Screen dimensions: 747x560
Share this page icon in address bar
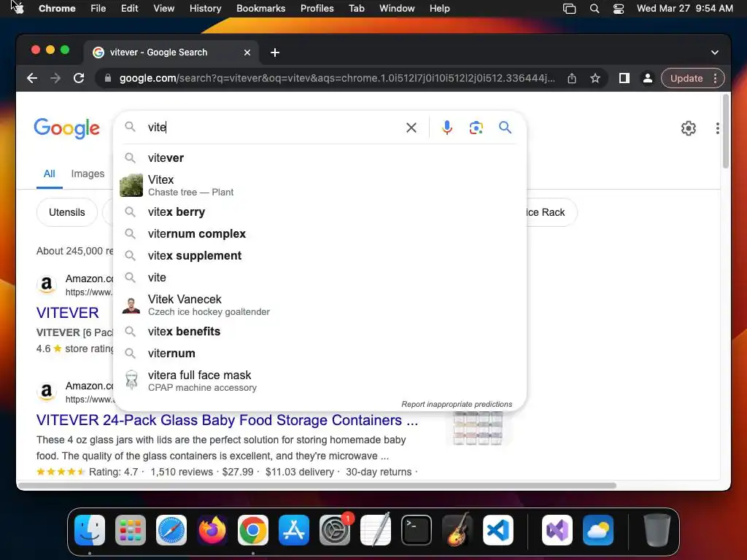pyautogui.click(x=572, y=79)
